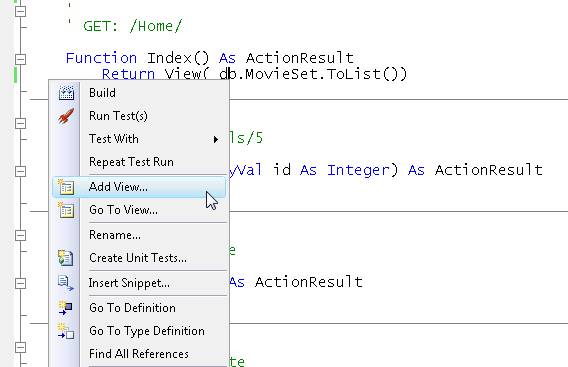Select Go To Definition entry

pos(139,308)
